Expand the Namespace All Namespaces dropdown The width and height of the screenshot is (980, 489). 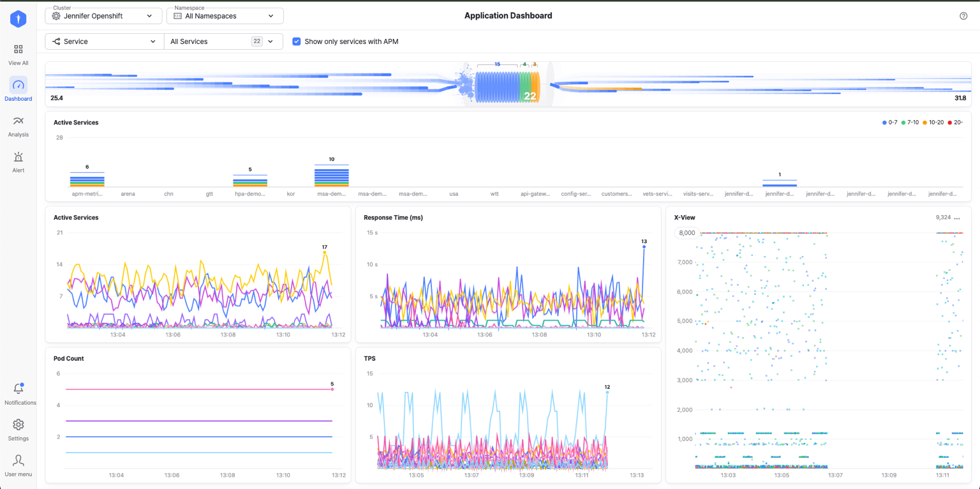click(x=225, y=16)
